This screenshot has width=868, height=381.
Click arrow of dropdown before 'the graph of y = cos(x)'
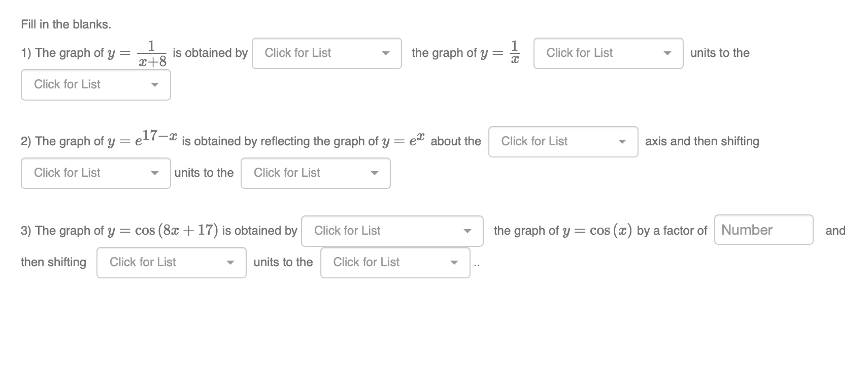point(468,231)
